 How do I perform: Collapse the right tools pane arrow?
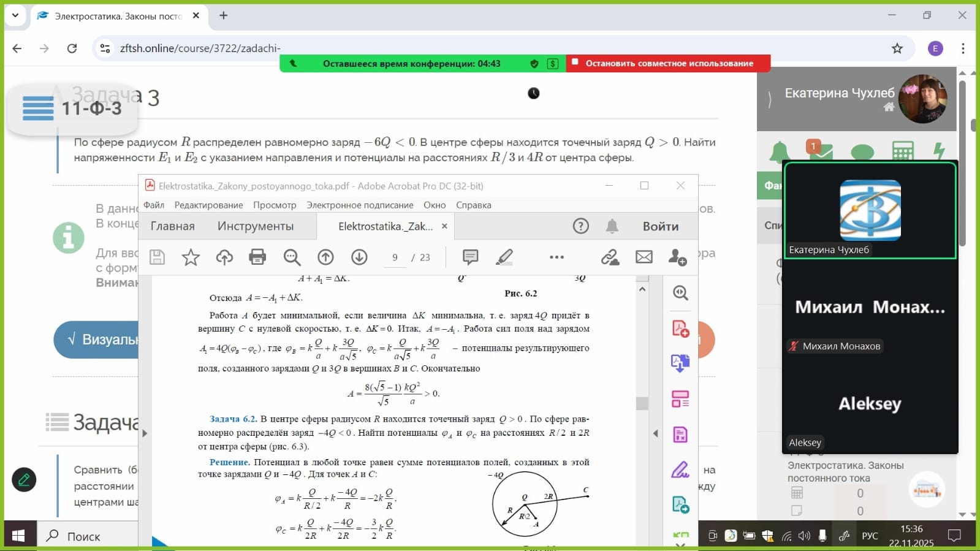655,433
